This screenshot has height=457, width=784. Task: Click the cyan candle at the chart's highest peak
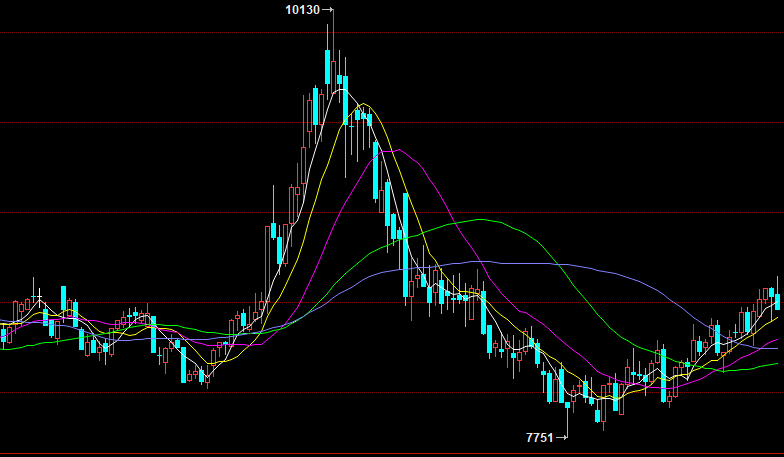[328, 67]
